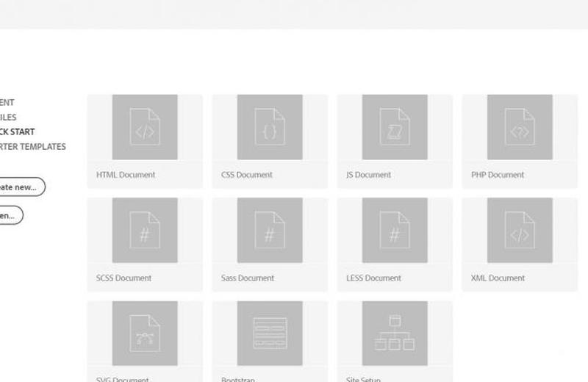The height and width of the screenshot is (382, 588).
Task: Click the Site Setup hierarchy icon
Action: tap(395, 332)
